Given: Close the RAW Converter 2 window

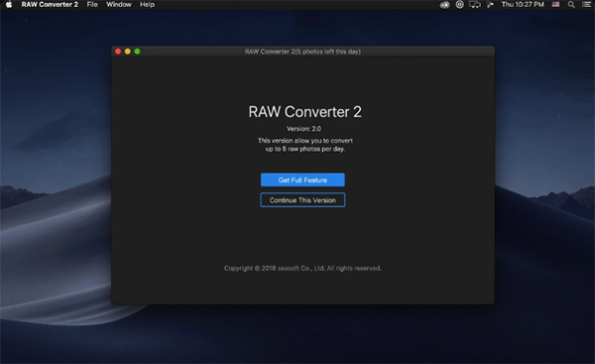Looking at the screenshot, I should (x=118, y=52).
